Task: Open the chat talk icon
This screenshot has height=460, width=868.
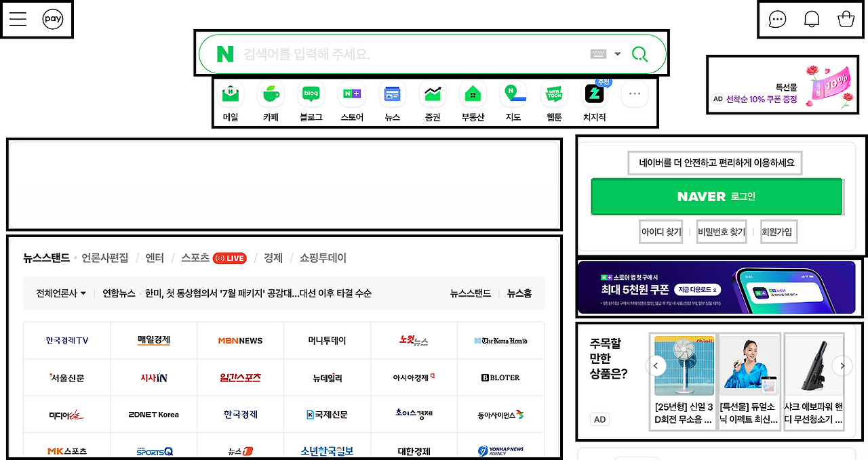Action: pos(777,19)
